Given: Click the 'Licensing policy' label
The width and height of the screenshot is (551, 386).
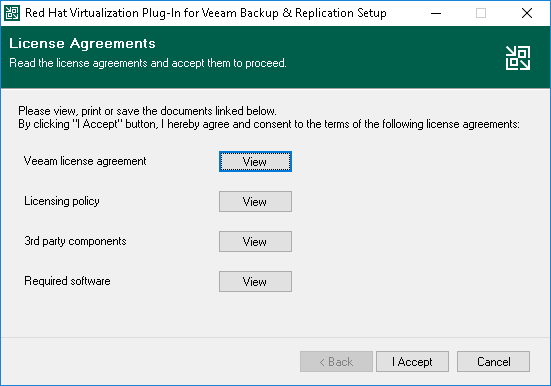Looking at the screenshot, I should 62,201.
